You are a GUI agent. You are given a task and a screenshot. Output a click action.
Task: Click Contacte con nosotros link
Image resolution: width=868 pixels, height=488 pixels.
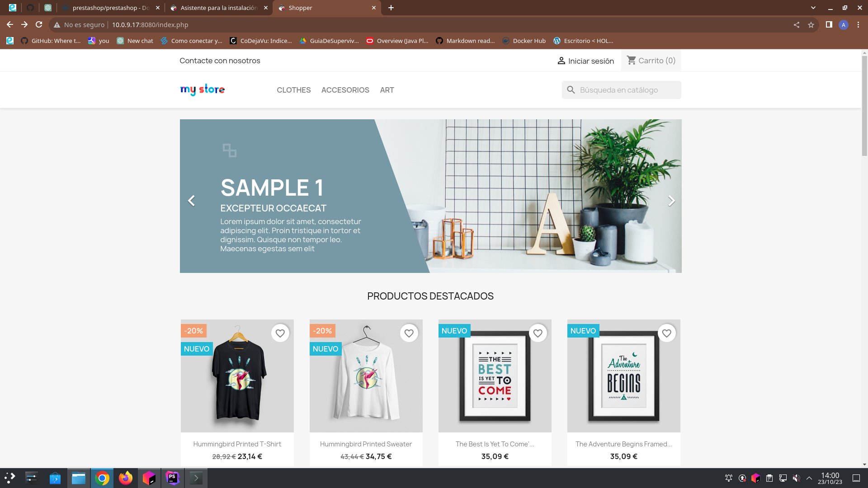click(x=220, y=60)
